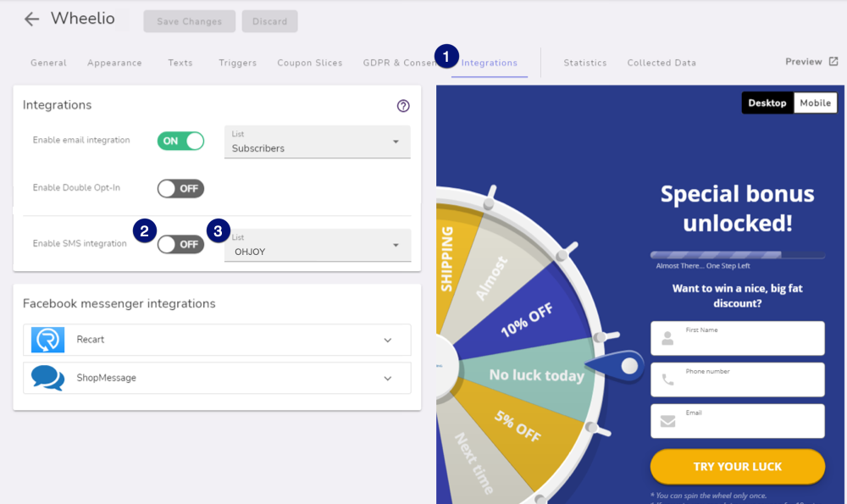Click the Email input field
The image size is (847, 504).
click(x=738, y=421)
